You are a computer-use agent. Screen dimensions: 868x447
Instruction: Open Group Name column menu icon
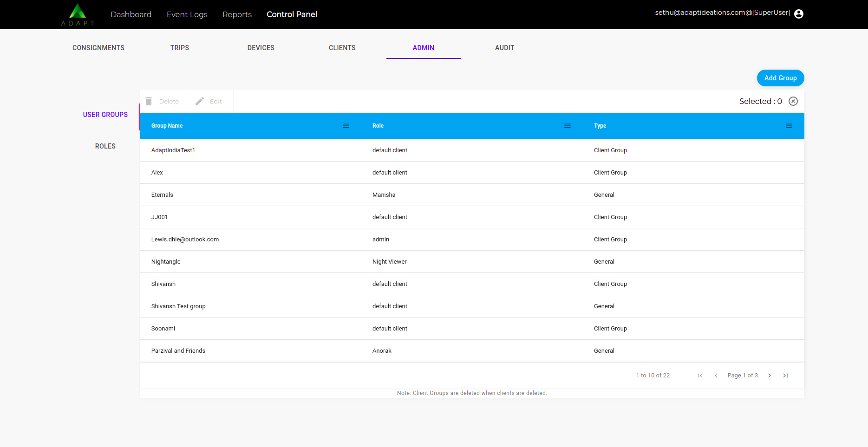pyautogui.click(x=346, y=126)
